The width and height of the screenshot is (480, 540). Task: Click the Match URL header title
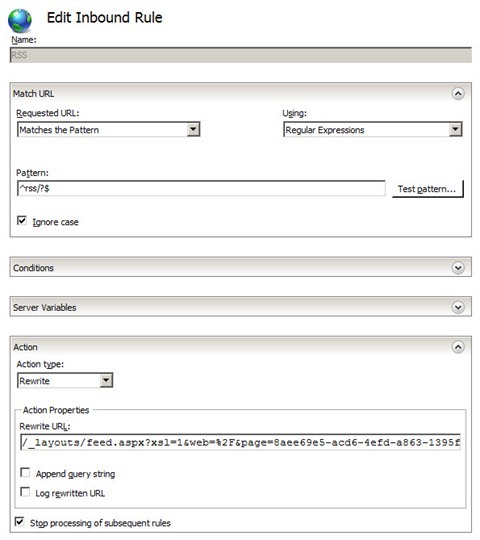click(34, 94)
